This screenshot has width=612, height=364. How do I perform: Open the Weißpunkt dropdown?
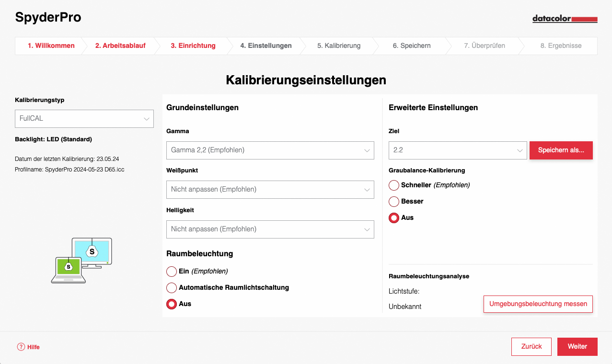click(270, 190)
